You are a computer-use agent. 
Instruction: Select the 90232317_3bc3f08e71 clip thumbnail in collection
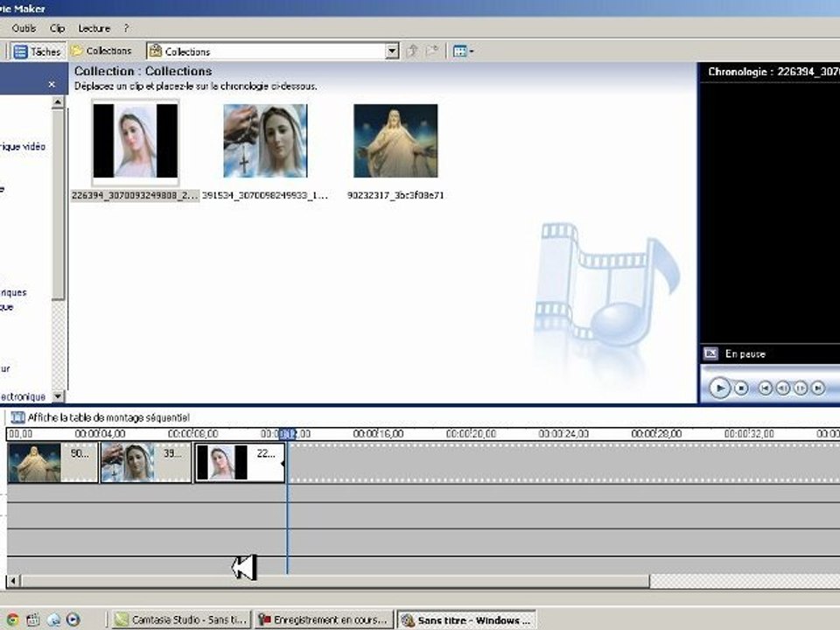point(395,141)
